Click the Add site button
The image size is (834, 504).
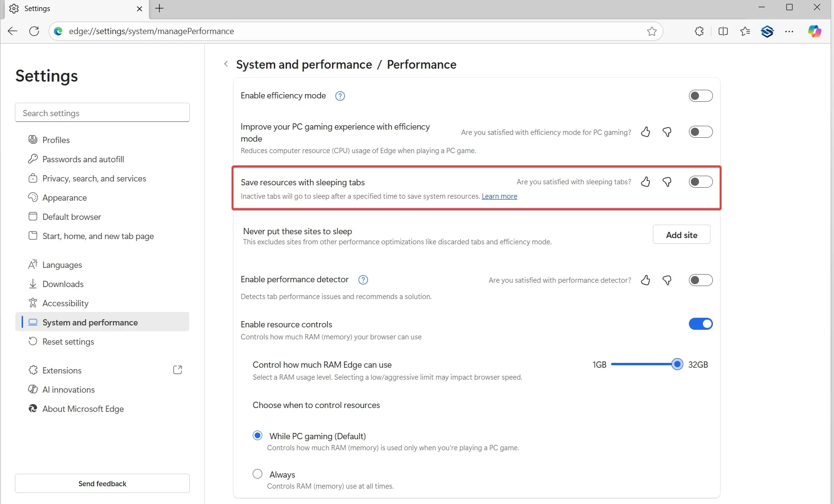681,235
